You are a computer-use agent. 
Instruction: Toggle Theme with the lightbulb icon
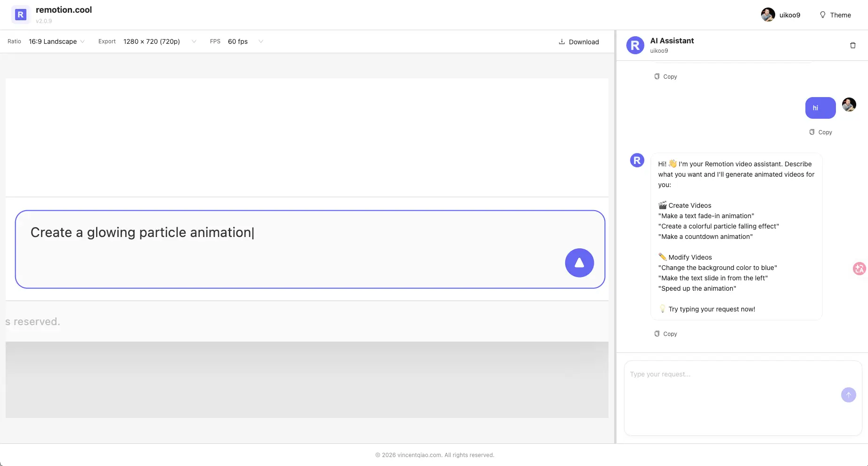point(822,15)
